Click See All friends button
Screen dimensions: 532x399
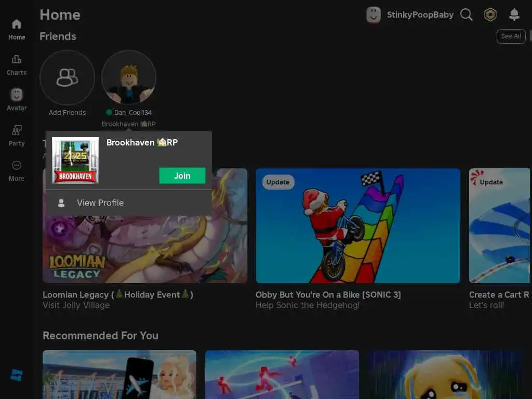coord(511,36)
